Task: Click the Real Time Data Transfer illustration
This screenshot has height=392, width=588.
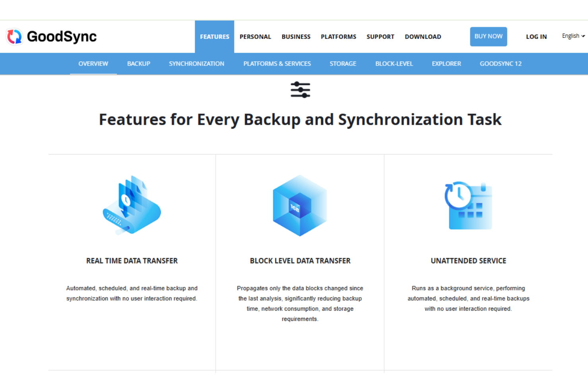Action: pos(132,205)
